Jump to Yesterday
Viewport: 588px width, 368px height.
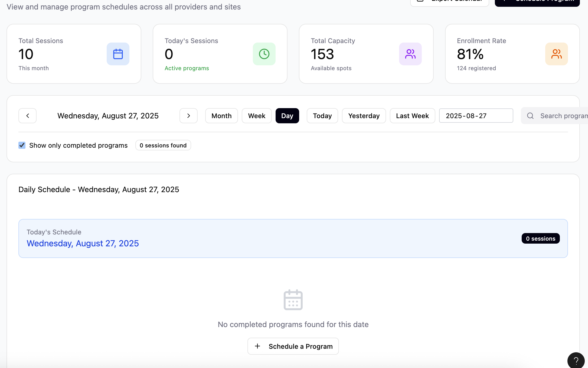(364, 116)
